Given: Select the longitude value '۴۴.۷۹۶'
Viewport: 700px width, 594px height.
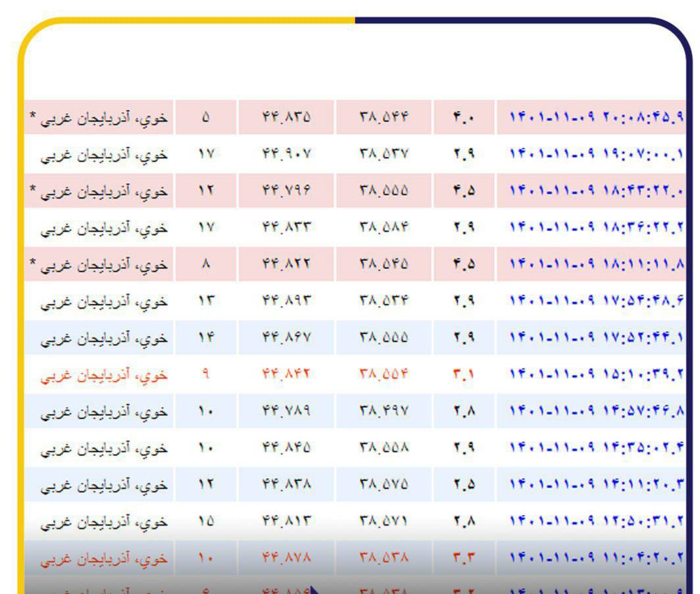Looking at the screenshot, I should point(286,191).
